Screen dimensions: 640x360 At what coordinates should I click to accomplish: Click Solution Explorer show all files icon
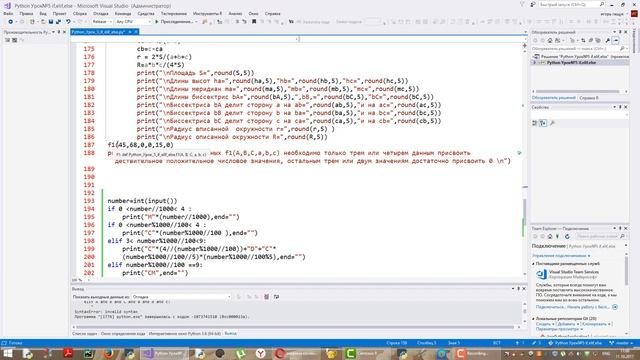pos(598,40)
